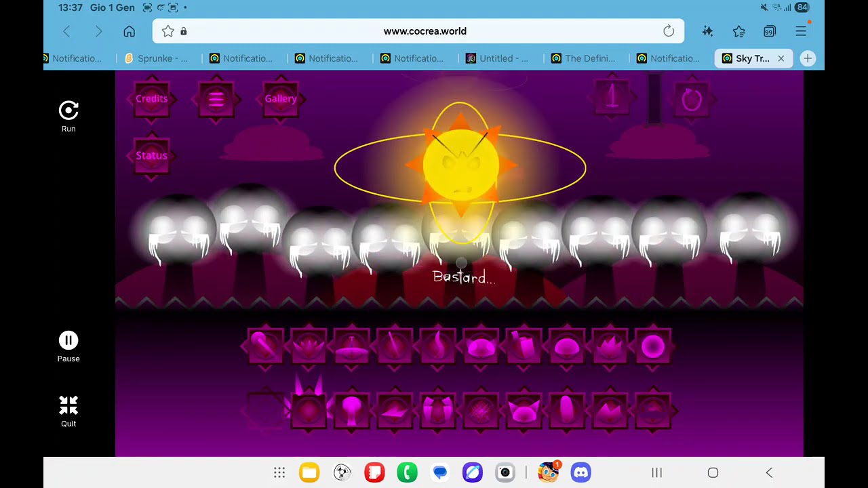868x488 pixels.
Task: Select the flat diamond-shaped sound icon
Action: pos(395,410)
